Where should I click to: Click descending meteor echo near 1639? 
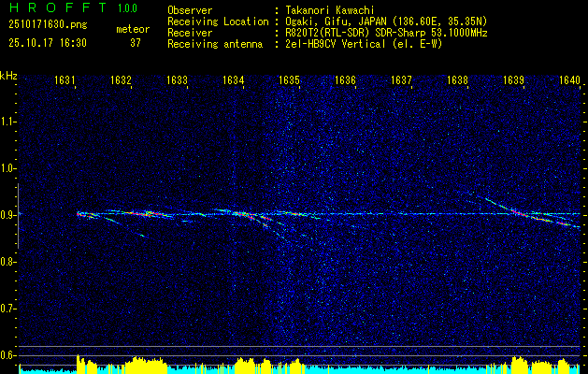pos(533,212)
